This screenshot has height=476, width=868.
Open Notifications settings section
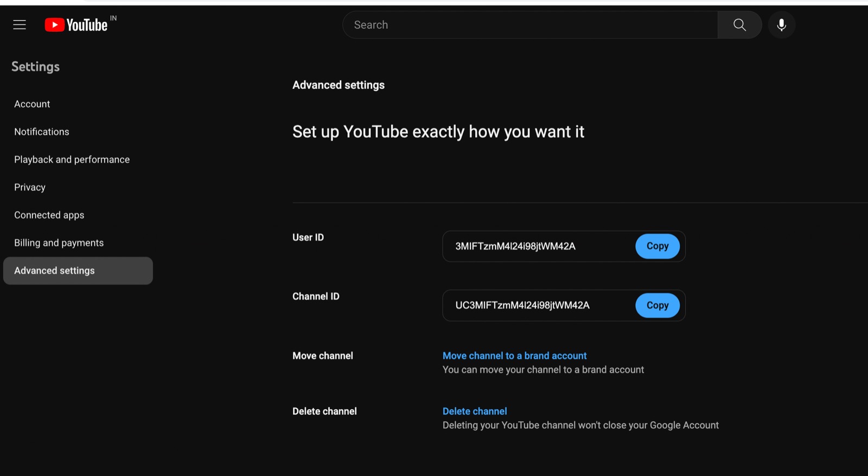pos(42,132)
